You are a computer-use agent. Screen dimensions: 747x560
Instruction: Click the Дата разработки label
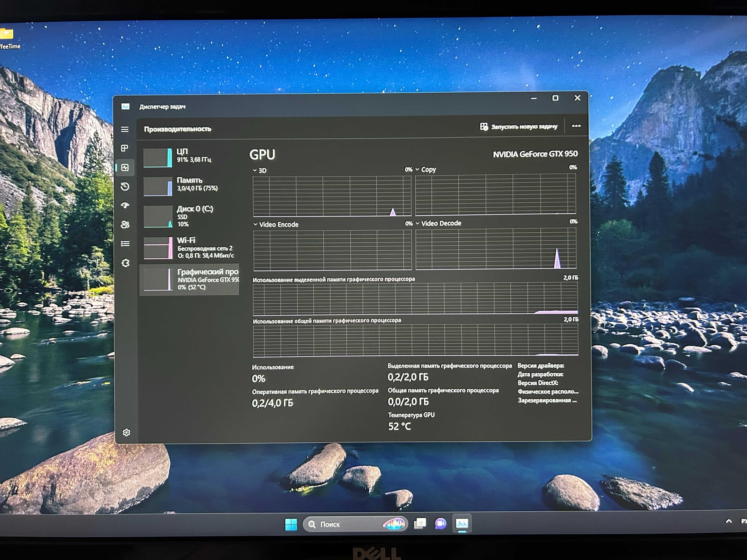click(540, 374)
